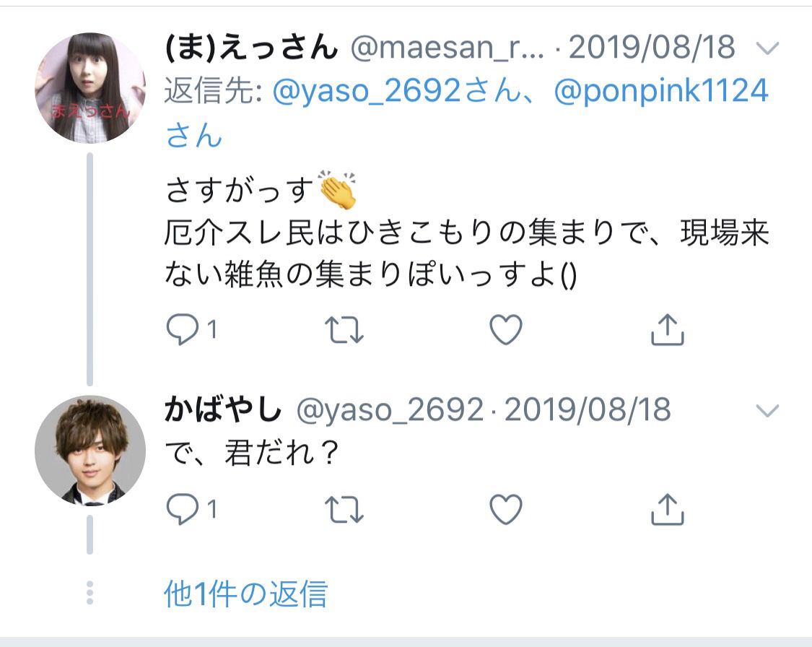This screenshot has width=812, height=647.
Task: Open @ponpink1124 mention link
Action: tap(660, 91)
